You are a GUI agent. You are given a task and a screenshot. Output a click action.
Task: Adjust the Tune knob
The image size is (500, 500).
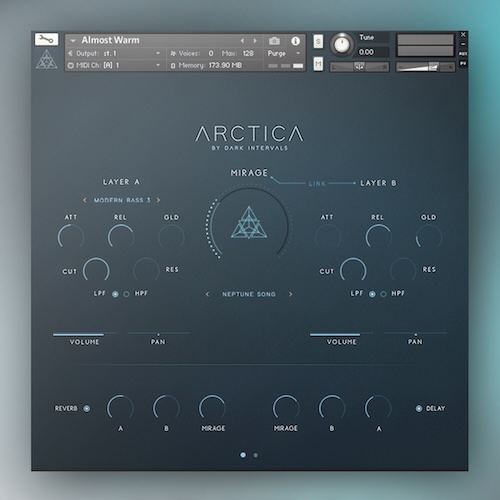(x=342, y=44)
